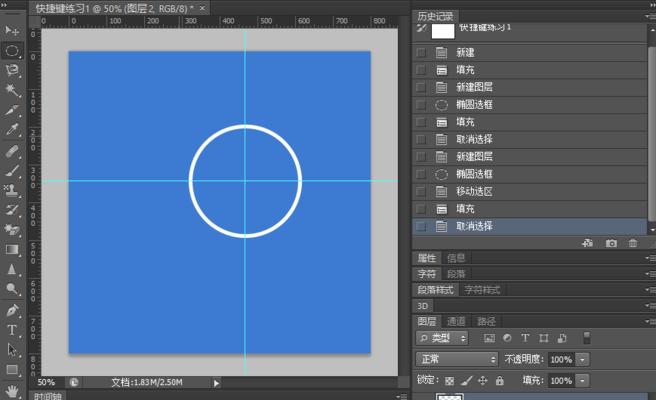
Task: Click the 快捷键练习1 snapshot thumbnail
Action: point(443,31)
